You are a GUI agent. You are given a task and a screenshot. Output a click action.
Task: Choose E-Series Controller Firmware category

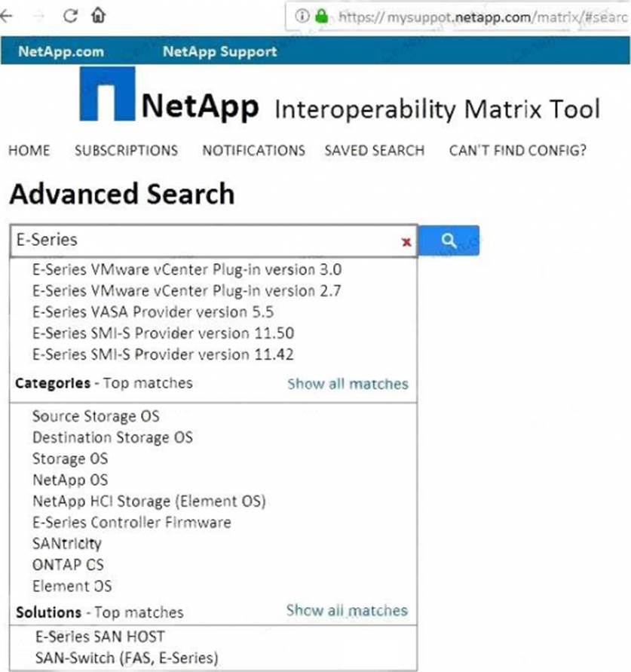pos(131,522)
